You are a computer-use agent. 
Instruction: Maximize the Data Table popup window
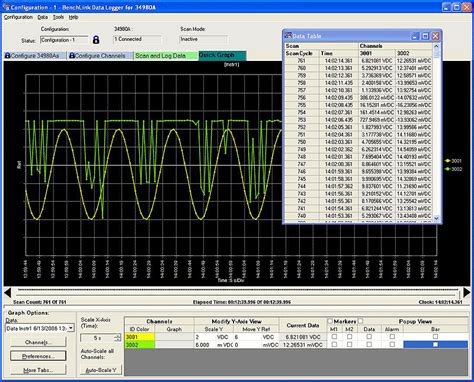[425, 36]
